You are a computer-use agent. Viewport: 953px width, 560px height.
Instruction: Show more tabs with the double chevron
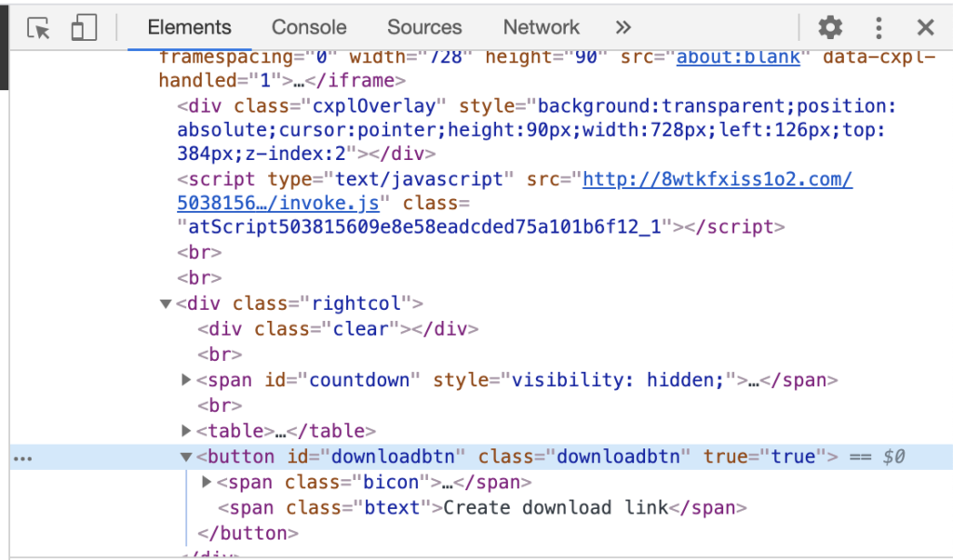click(623, 27)
